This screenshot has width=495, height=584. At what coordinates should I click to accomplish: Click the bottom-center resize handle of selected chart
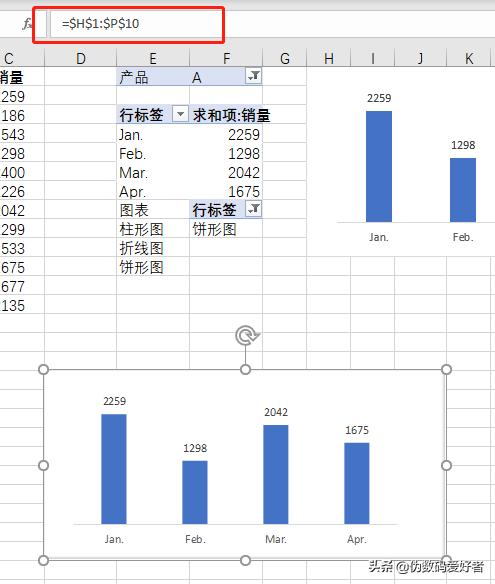point(245,560)
